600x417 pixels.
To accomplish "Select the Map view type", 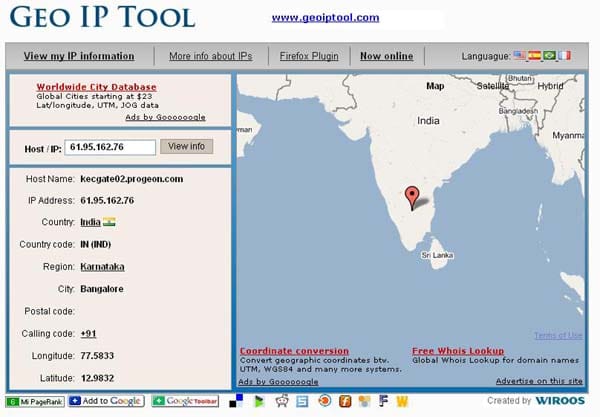I will 435,86.
